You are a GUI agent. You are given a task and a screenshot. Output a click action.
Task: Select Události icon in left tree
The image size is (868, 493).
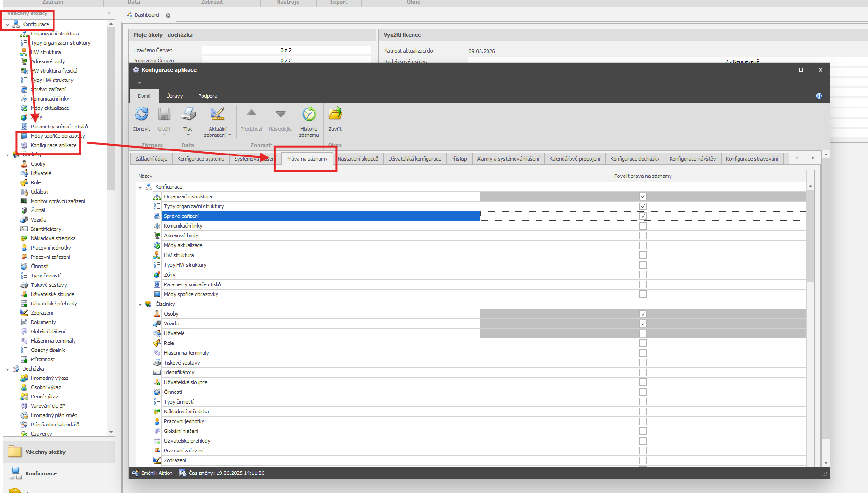coord(24,192)
